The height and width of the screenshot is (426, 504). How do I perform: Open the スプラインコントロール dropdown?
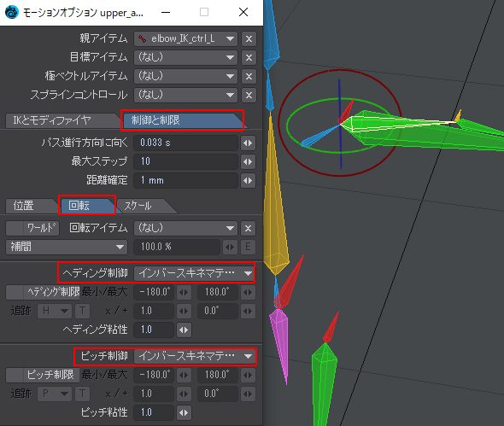[x=185, y=95]
